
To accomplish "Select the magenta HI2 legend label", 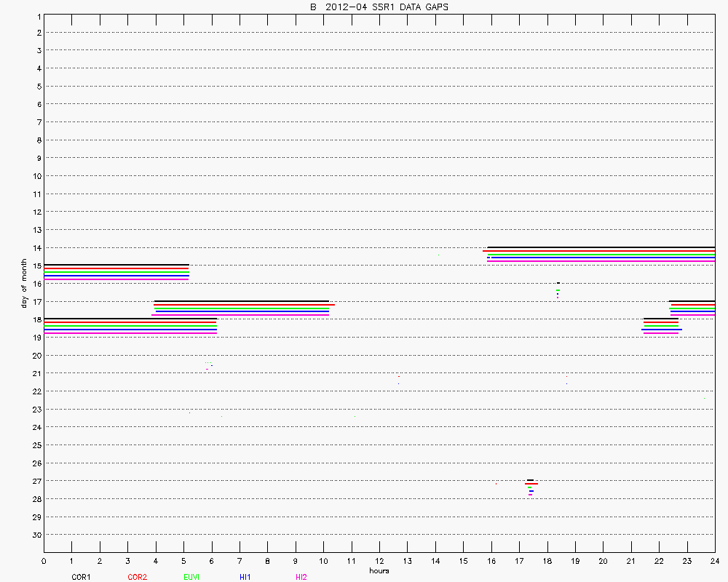I will [x=301, y=577].
